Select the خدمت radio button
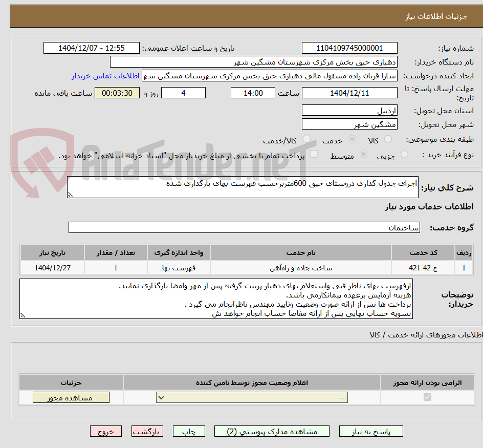 [352, 139]
